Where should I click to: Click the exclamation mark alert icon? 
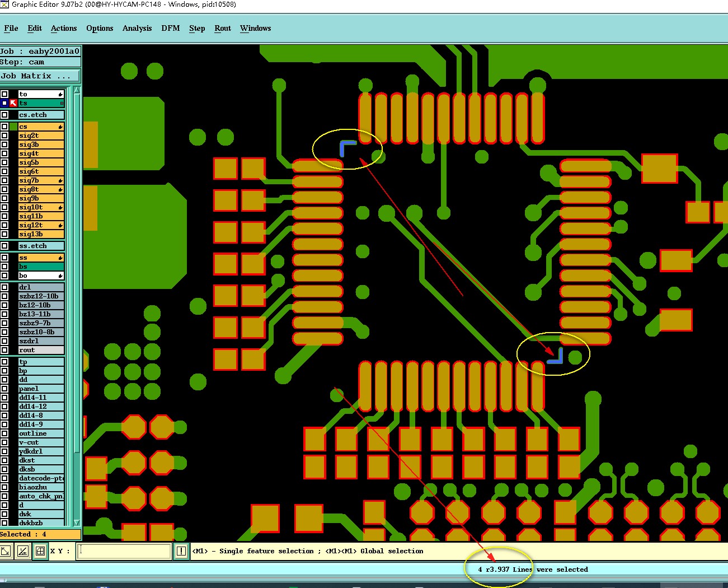[181, 551]
